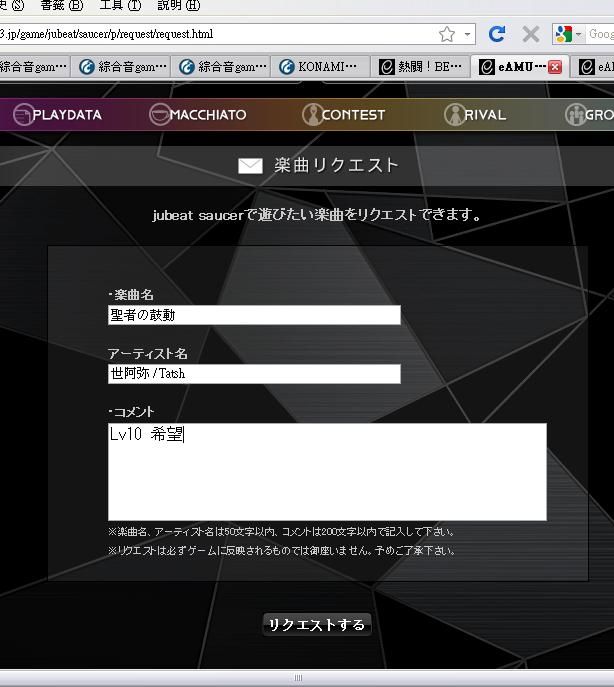The width and height of the screenshot is (614, 687).
Task: Switch to the 熱闘！BE tab
Action: pyautogui.click(x=420, y=67)
